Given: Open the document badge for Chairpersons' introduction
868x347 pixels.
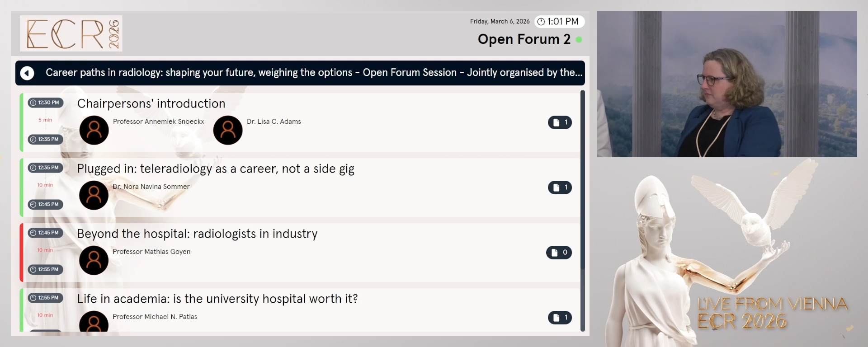Looking at the screenshot, I should click(560, 122).
